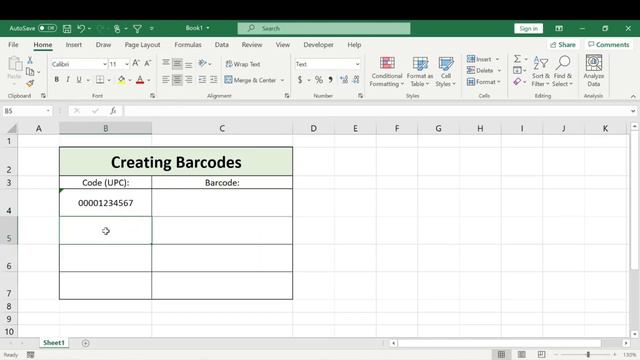640x360 pixels.
Task: Open the font size 11 dropdown
Action: coord(127,64)
